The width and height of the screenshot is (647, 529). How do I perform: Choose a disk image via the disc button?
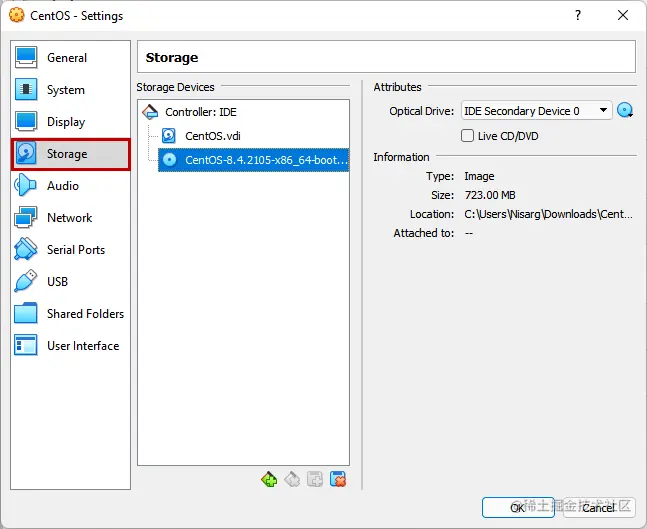pyautogui.click(x=625, y=111)
